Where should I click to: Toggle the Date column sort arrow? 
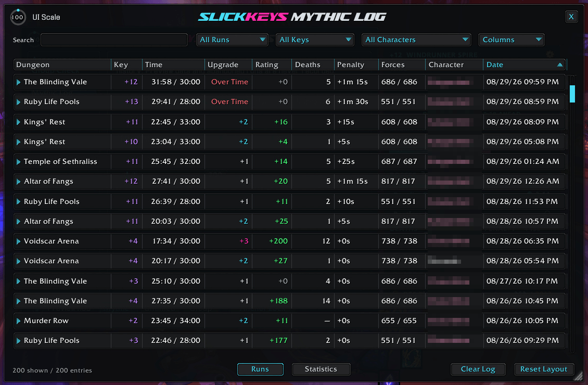pyautogui.click(x=560, y=65)
